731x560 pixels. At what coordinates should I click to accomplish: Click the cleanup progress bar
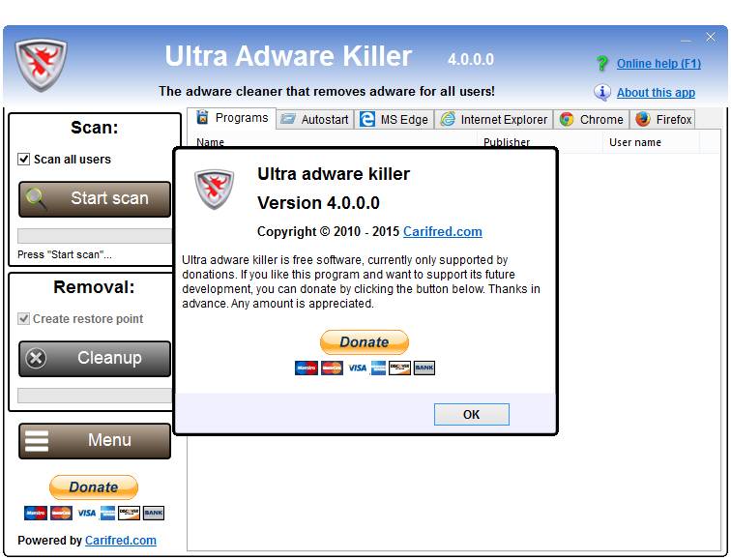[95, 396]
